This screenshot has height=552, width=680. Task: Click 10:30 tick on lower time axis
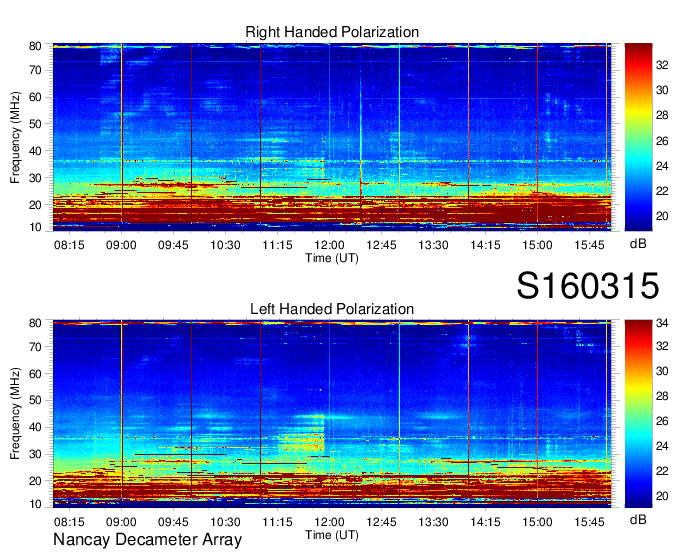coord(225,522)
